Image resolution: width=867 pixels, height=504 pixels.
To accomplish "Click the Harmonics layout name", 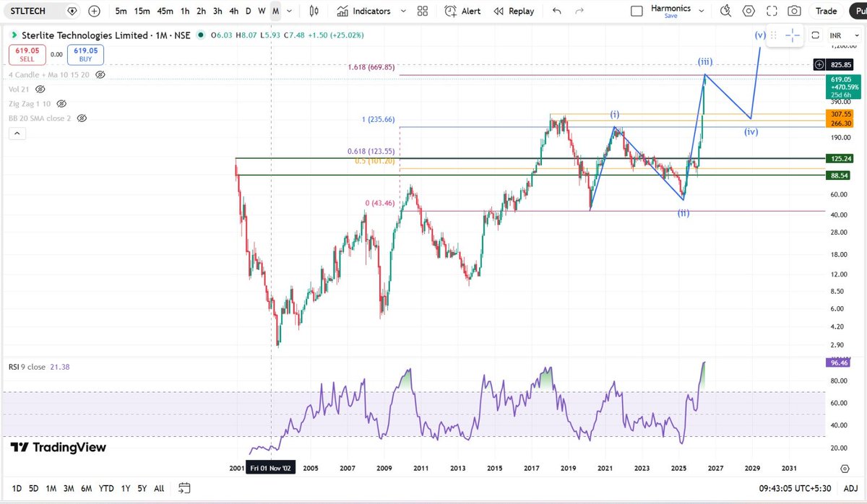I will pyautogui.click(x=670, y=8).
